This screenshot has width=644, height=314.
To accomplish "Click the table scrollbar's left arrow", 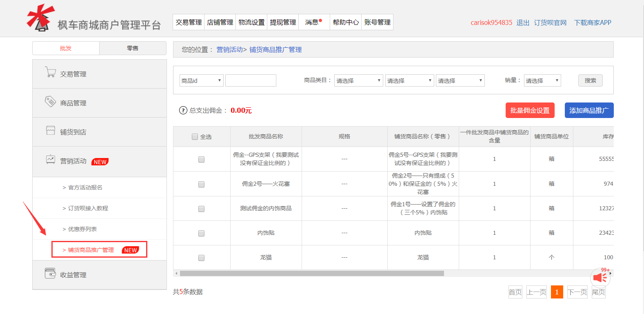I will click(x=176, y=273).
